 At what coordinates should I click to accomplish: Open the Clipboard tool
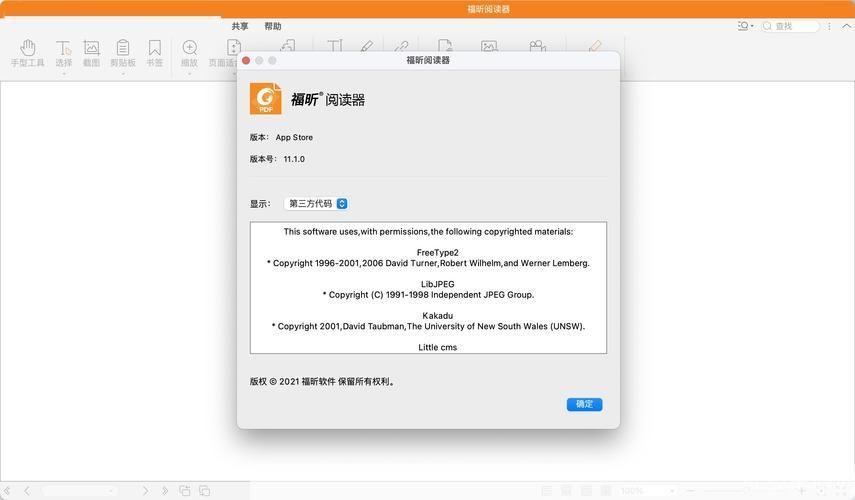pyautogui.click(x=123, y=48)
